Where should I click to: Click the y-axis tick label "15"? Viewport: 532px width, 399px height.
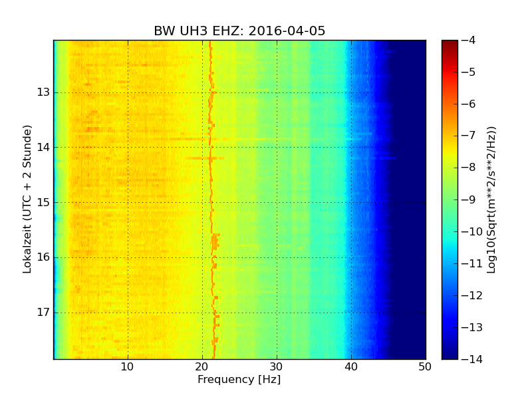point(43,202)
